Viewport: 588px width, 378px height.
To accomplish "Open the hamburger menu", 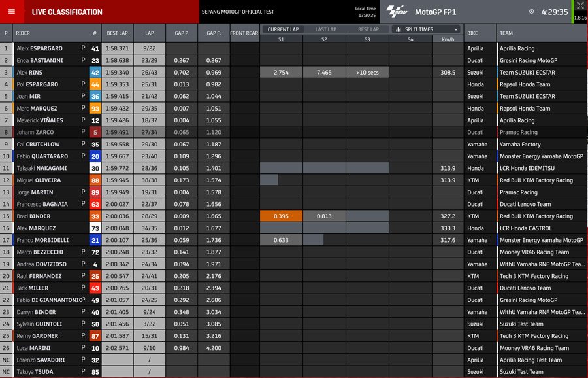I will click(12, 12).
